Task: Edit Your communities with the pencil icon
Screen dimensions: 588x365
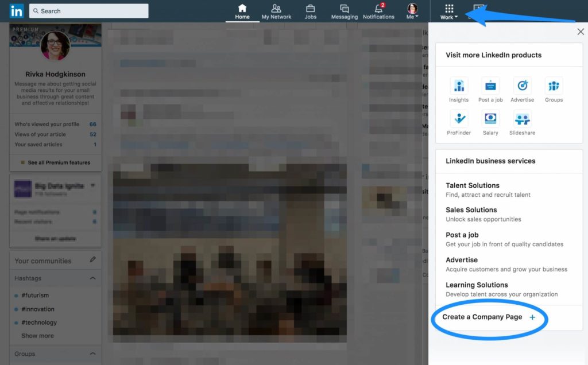Action: pyautogui.click(x=92, y=259)
